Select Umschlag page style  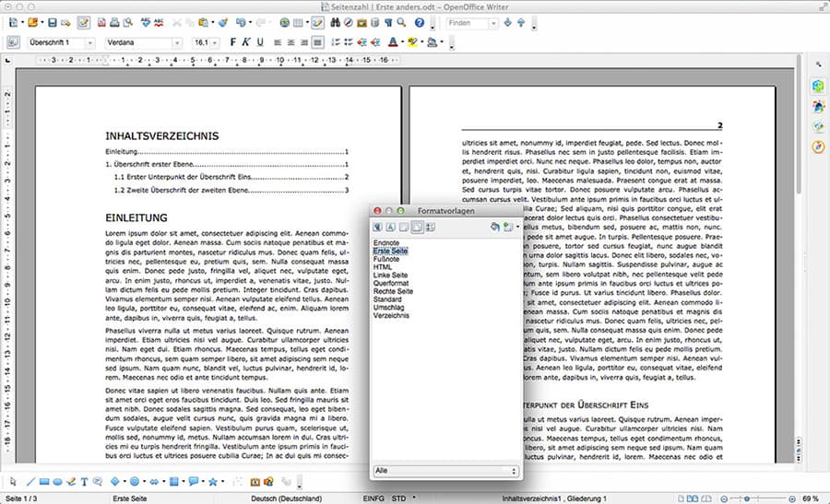[x=388, y=307]
